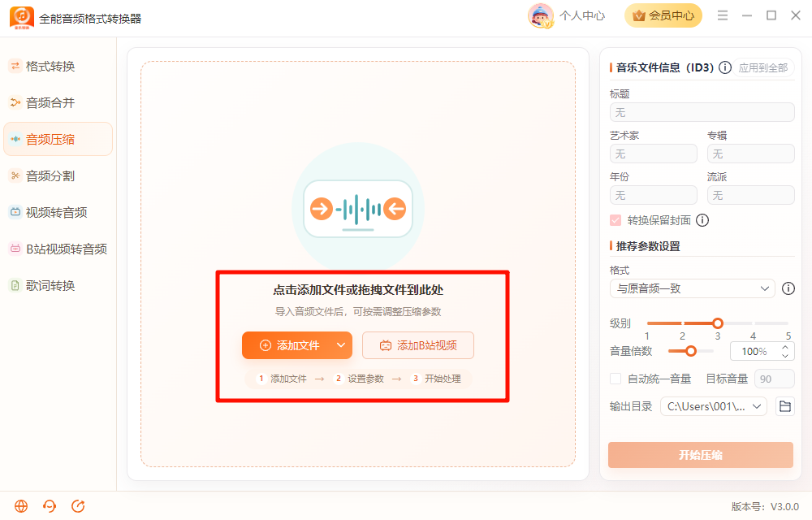Click the 歌词转换 document icon
Image resolution: width=812 pixels, height=520 pixels.
(x=15, y=285)
